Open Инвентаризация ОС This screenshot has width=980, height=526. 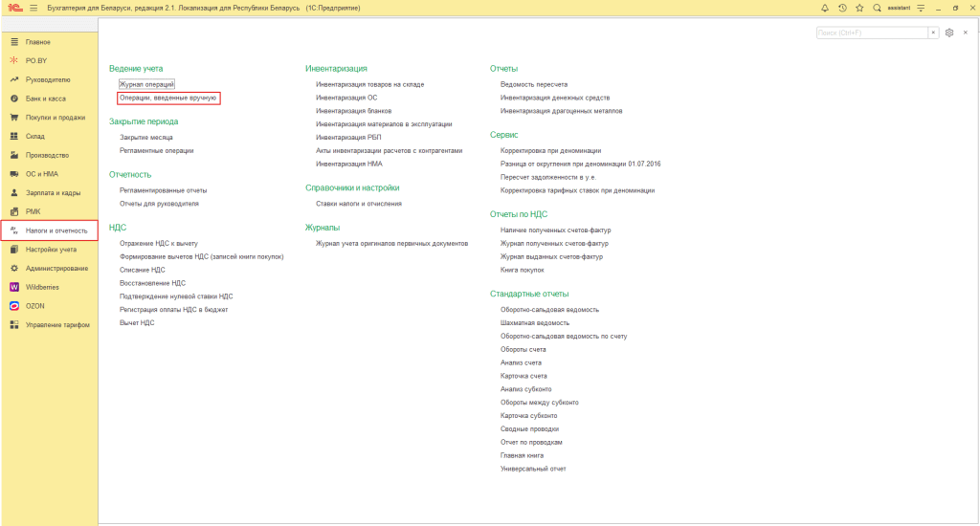pos(346,98)
